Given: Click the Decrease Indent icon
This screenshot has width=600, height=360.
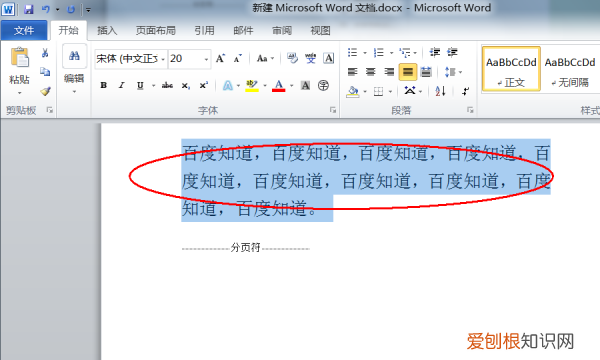Looking at the screenshot, I should coord(434,52).
